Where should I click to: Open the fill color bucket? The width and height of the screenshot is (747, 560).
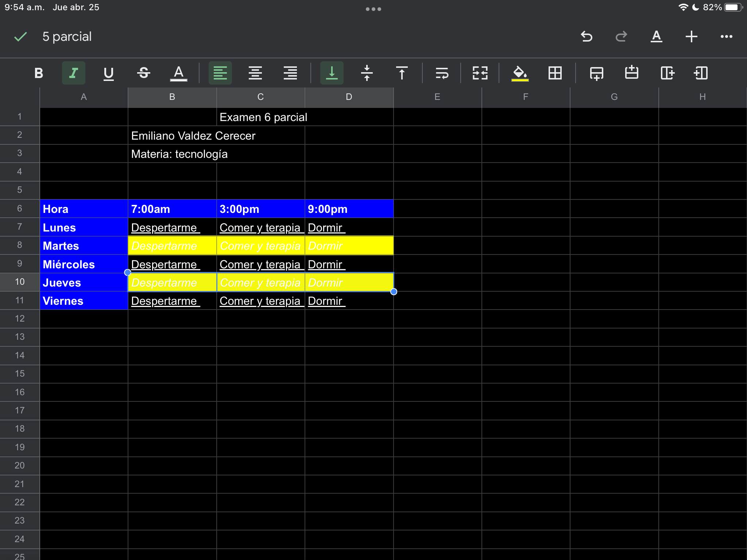(x=520, y=73)
